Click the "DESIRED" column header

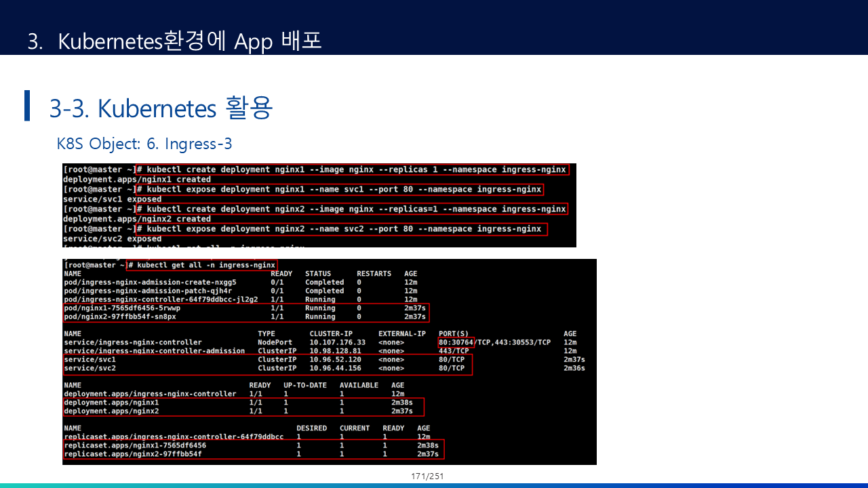pos(312,428)
